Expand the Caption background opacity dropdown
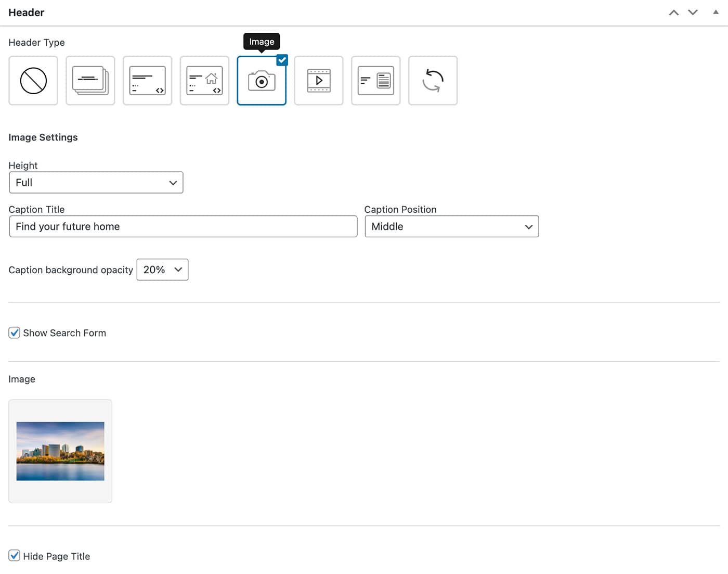Viewport: 728px width, 574px height. tap(162, 270)
